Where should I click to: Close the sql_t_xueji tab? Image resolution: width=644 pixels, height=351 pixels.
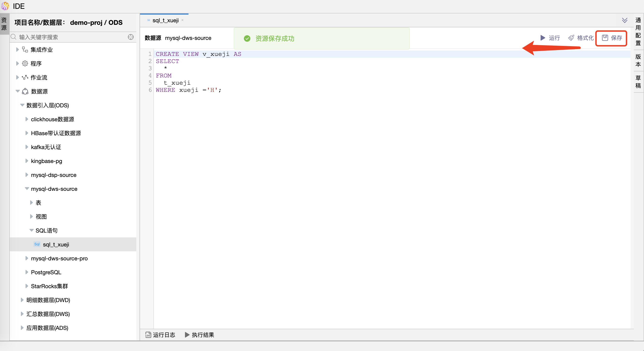[x=183, y=20]
